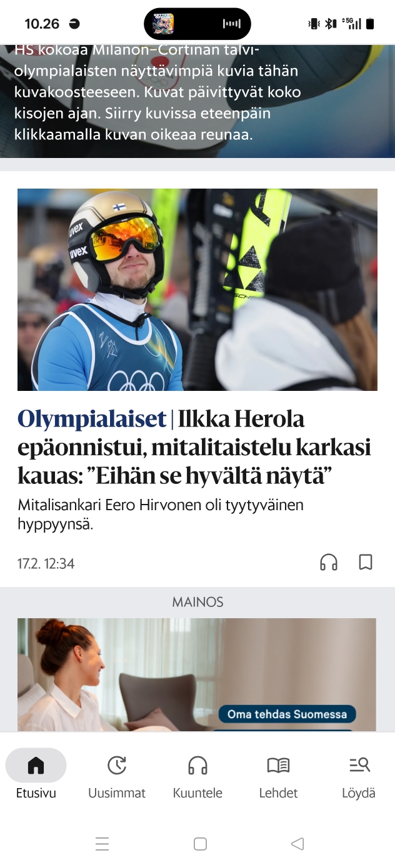Open the ski jumper article photo

click(x=197, y=290)
